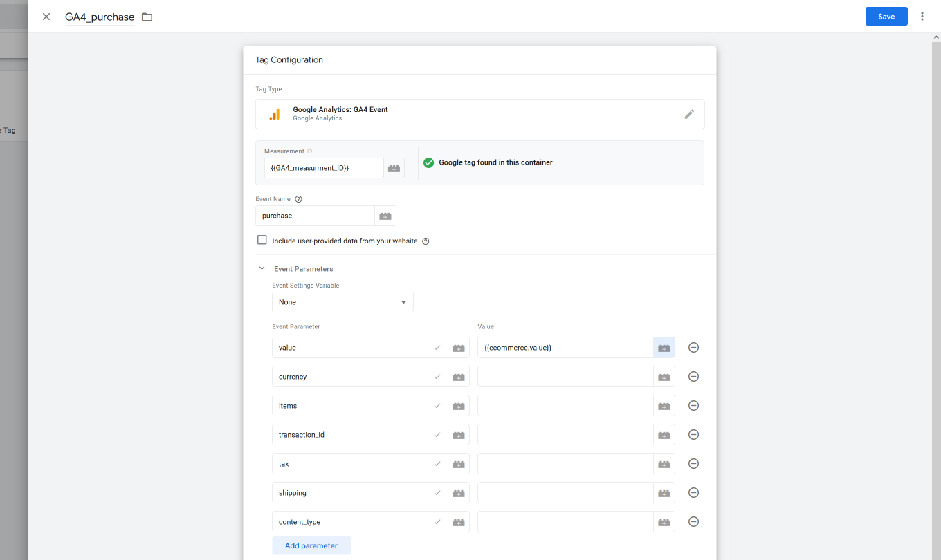Click the Tag Configuration heading

[x=289, y=60]
